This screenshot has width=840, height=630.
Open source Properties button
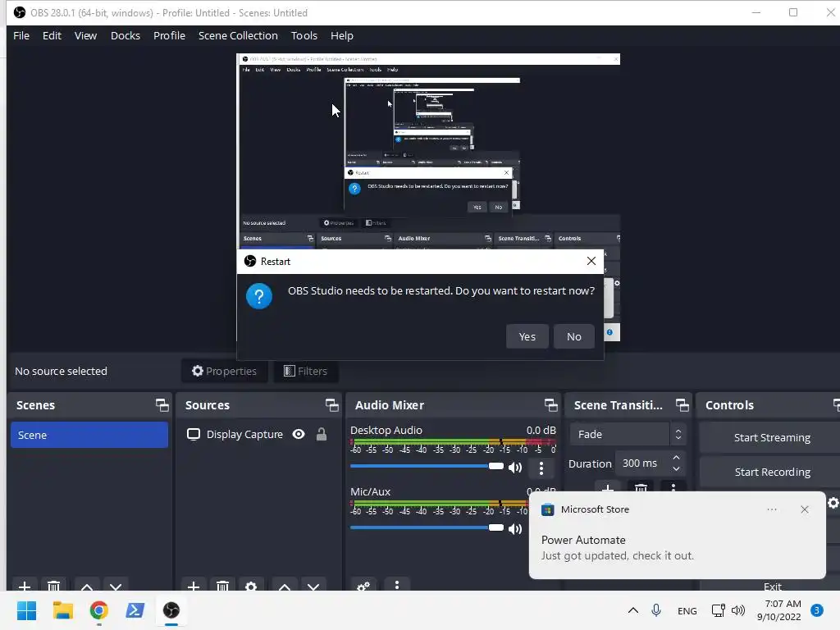click(225, 371)
